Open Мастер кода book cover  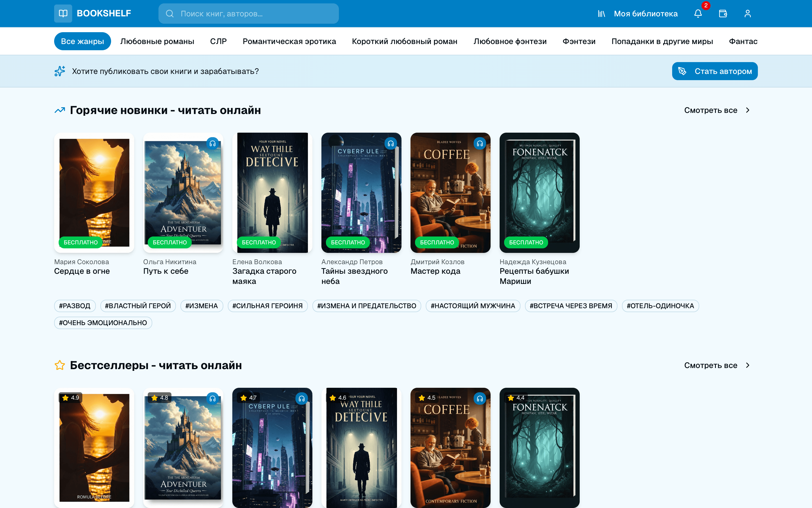point(450,192)
